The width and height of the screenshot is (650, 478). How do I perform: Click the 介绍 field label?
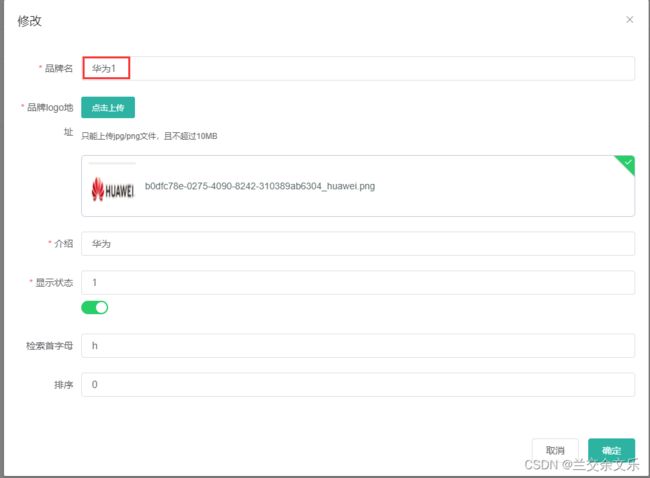click(63, 243)
